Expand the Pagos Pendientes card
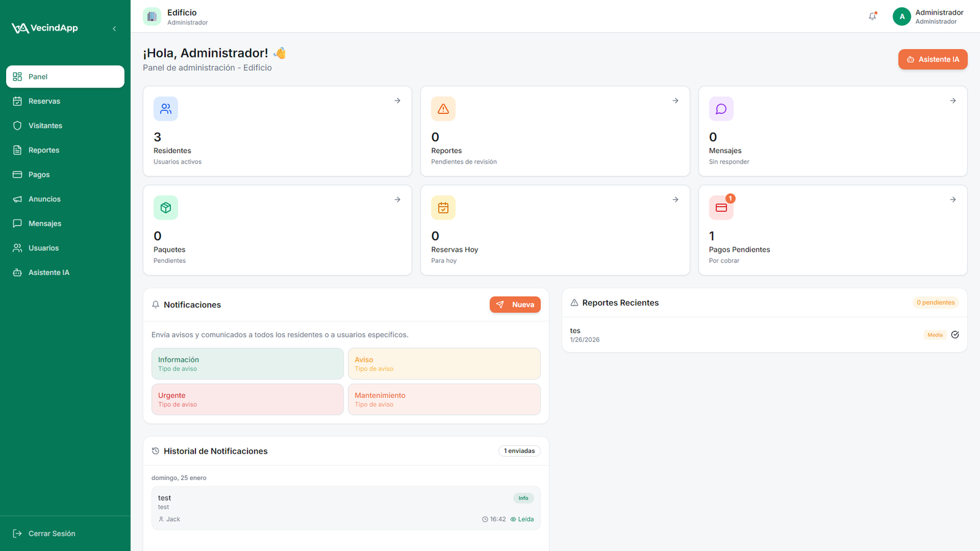The height and width of the screenshot is (551, 980). pos(952,200)
